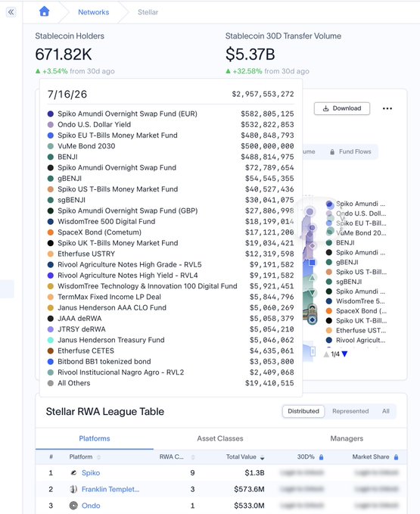Click the lock icon beside Fund Flows
The image size is (420, 514).
click(x=332, y=152)
